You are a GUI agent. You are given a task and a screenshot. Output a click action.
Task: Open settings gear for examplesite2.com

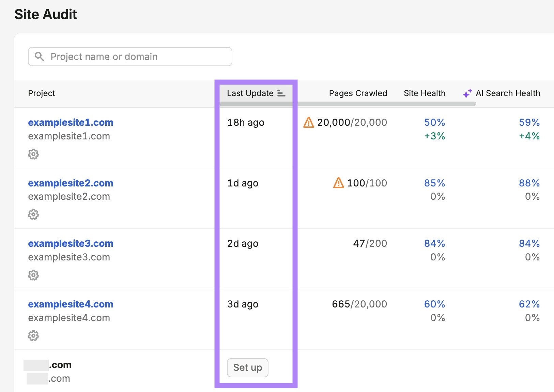point(33,214)
